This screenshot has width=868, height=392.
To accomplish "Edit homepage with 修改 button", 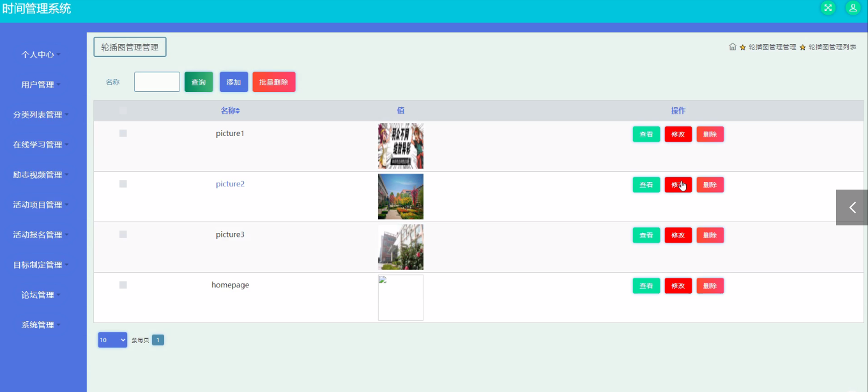I will tap(678, 285).
